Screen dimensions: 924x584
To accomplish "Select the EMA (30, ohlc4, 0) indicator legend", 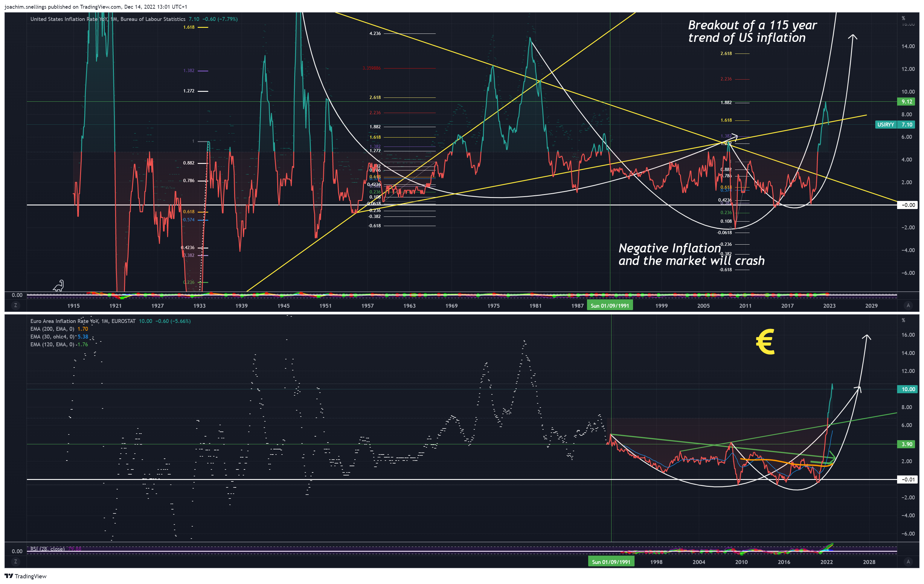I will (x=52, y=336).
